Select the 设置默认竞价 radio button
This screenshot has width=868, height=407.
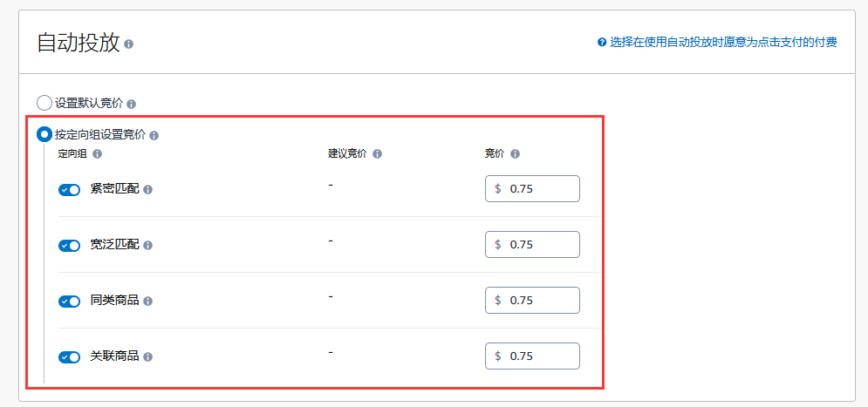[44, 103]
